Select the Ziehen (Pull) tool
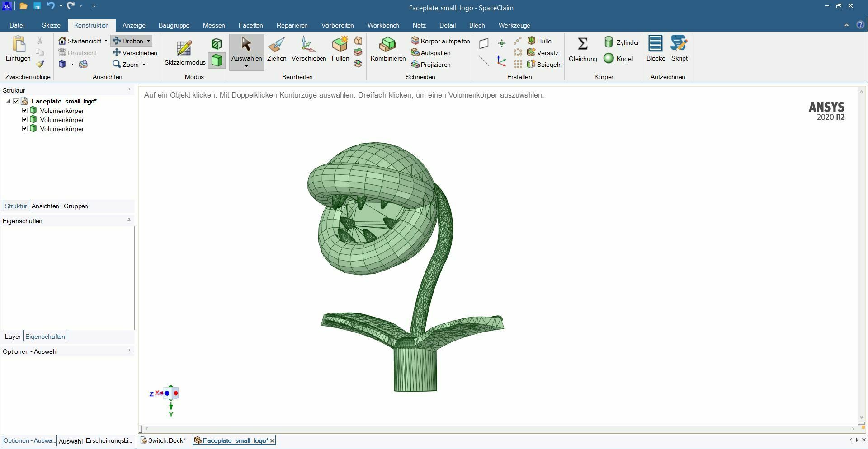Screen dimensions: 868x449 click(x=276, y=49)
